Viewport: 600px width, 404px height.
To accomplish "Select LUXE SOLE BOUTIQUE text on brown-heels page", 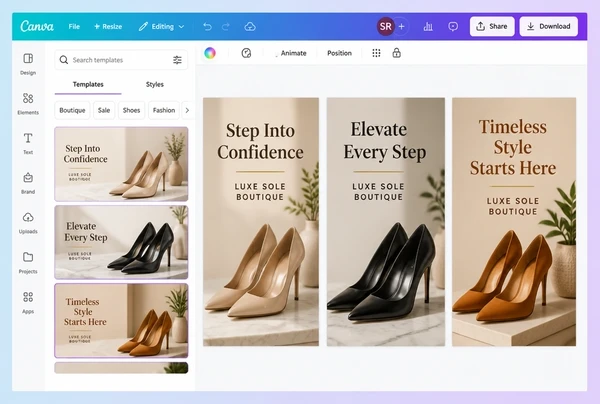I will pos(513,206).
